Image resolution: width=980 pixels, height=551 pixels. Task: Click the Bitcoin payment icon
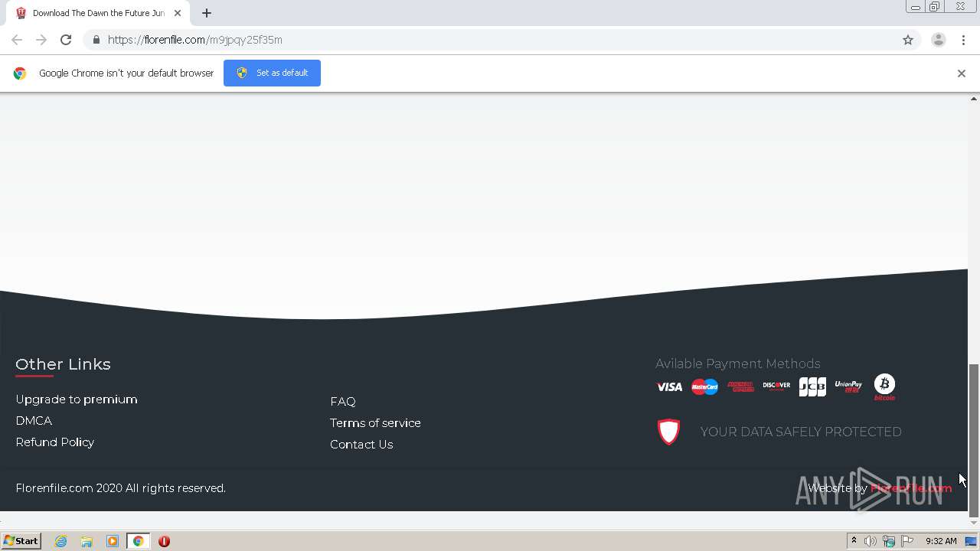(x=884, y=387)
